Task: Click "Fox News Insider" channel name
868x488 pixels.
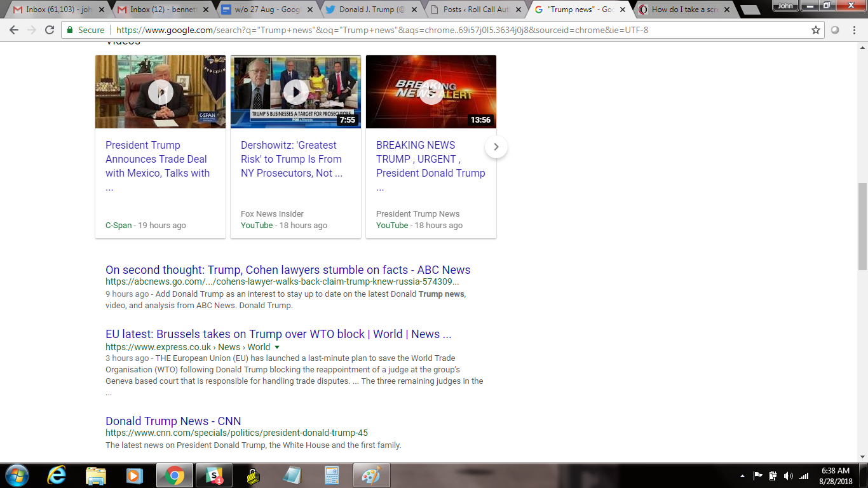Action: (x=272, y=214)
